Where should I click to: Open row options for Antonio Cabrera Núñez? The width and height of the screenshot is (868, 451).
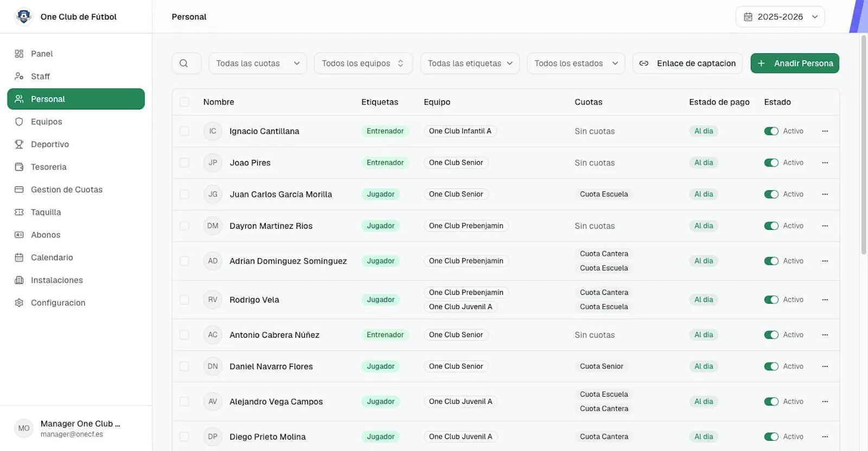pos(825,335)
